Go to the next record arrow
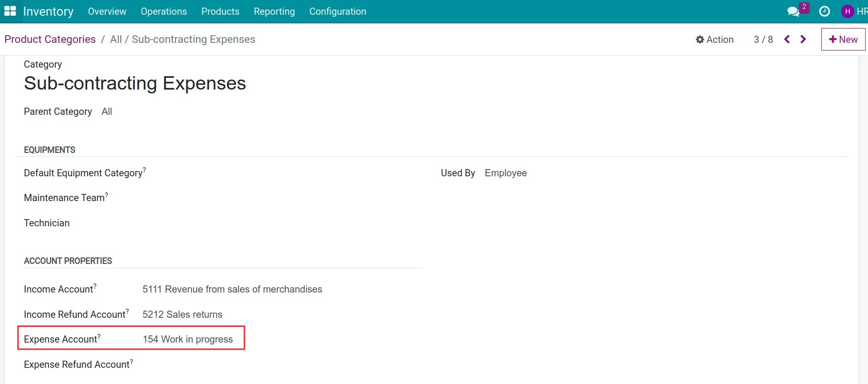Screen dimensions: 868x384 point(803,40)
